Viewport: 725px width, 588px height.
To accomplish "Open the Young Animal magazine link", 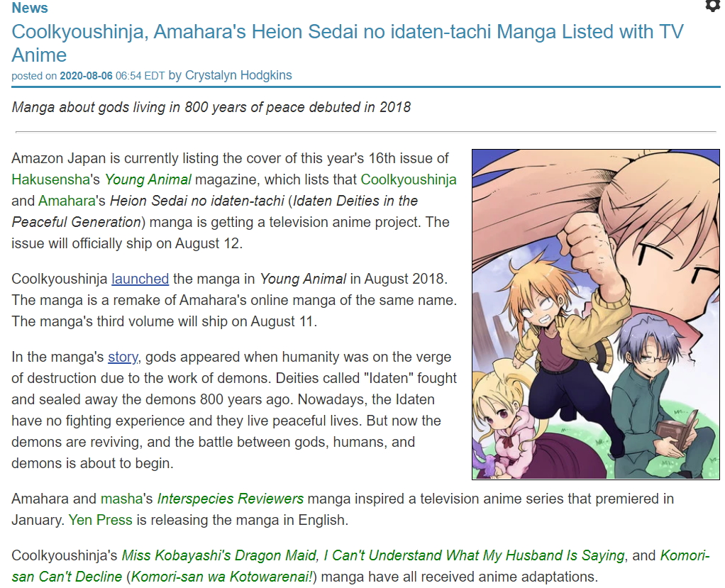I will pyautogui.click(x=148, y=179).
